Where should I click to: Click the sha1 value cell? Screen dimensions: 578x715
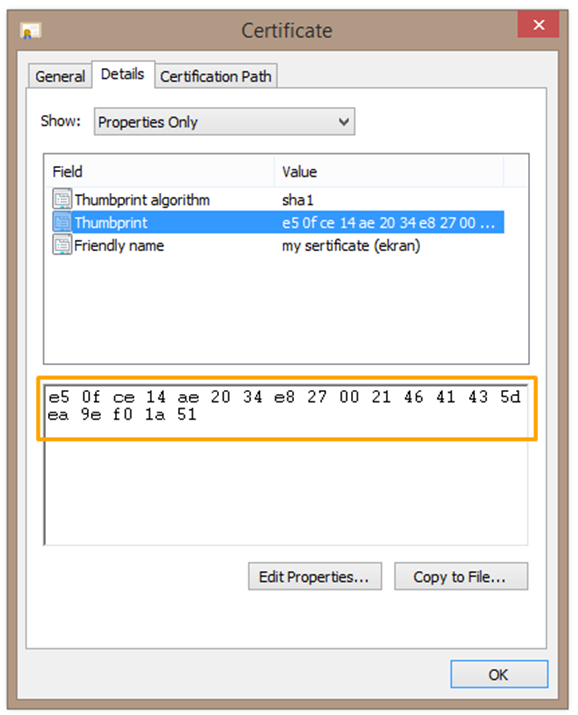tap(298, 200)
